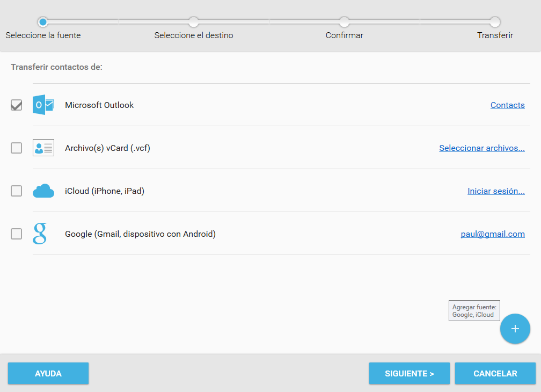Click the paul@gmail.com account link
Image resolution: width=541 pixels, height=392 pixels.
[x=492, y=234]
